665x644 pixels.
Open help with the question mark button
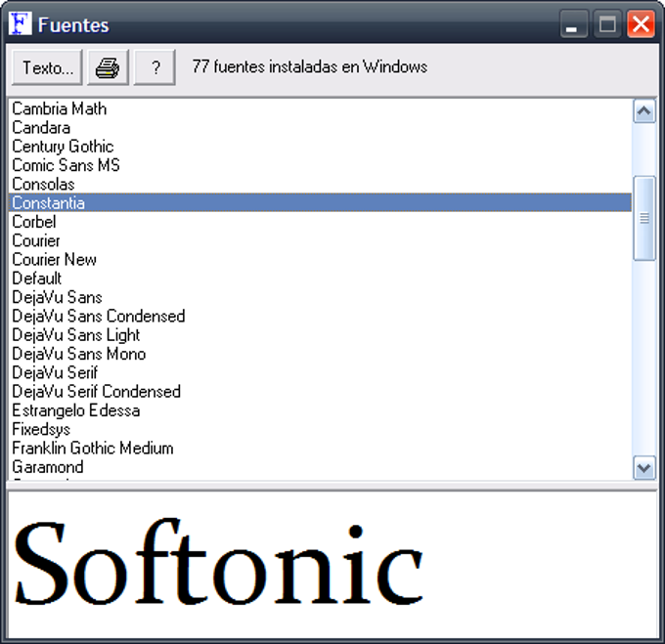(x=155, y=67)
